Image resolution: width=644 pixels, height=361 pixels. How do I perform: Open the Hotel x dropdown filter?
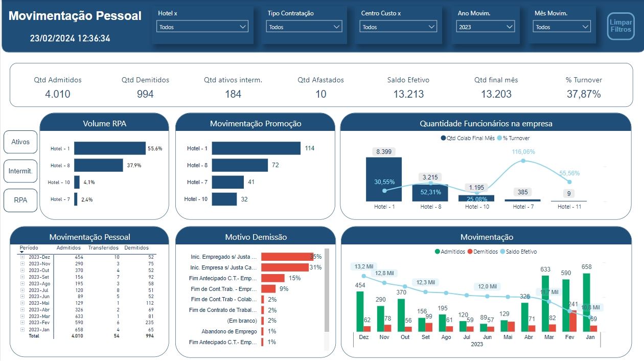(x=202, y=27)
